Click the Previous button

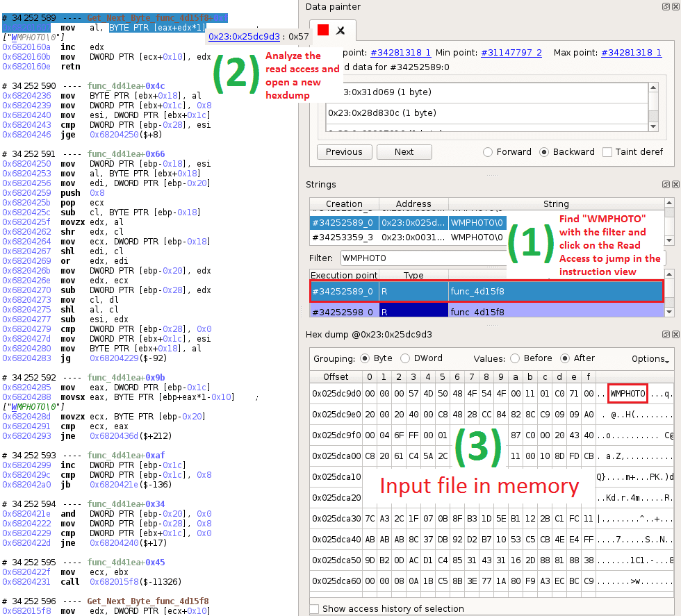pyautogui.click(x=344, y=152)
